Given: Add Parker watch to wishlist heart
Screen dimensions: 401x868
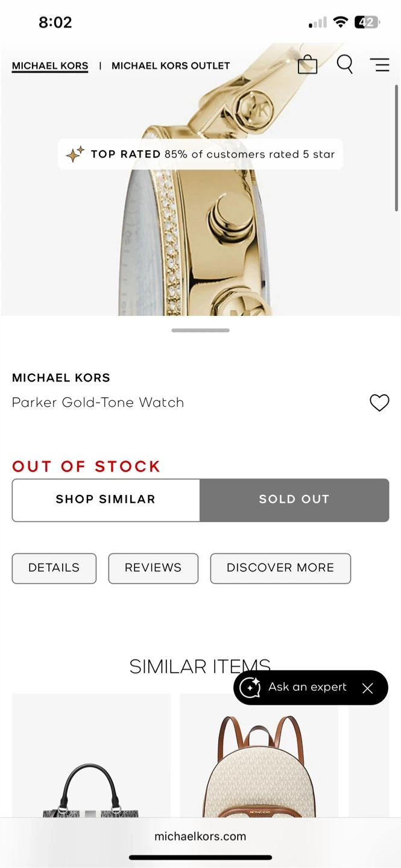Looking at the screenshot, I should (379, 403).
